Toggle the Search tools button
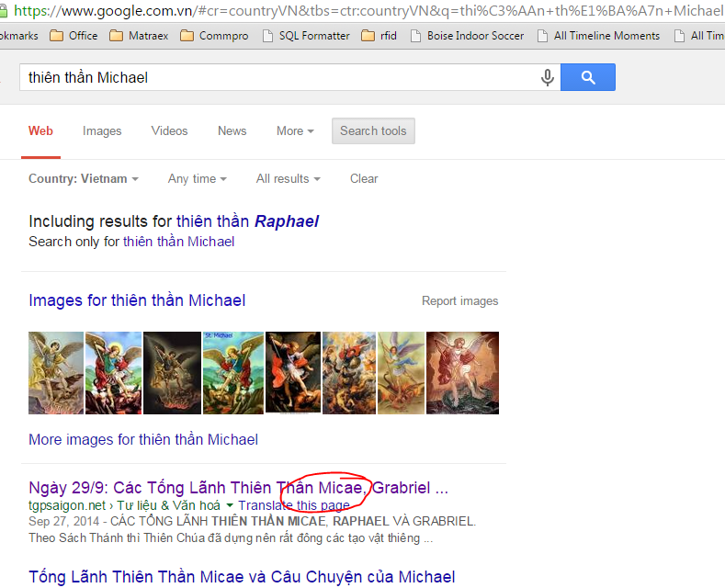The height and width of the screenshot is (588, 725). tap(373, 130)
